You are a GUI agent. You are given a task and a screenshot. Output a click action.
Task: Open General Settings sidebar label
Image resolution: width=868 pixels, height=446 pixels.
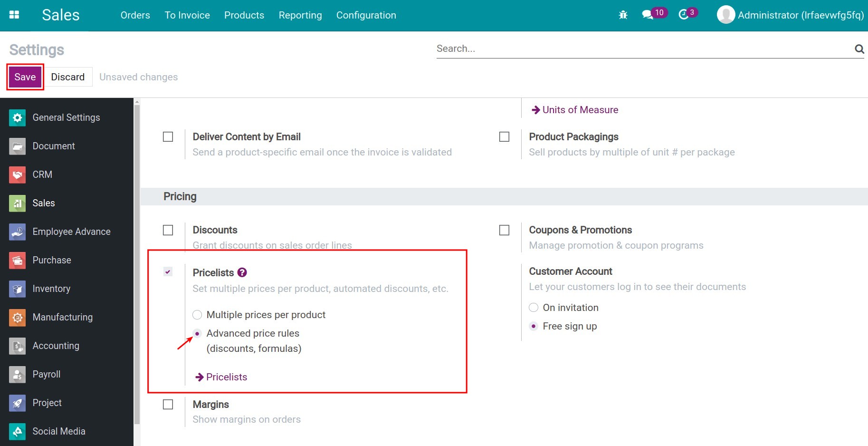(x=66, y=117)
